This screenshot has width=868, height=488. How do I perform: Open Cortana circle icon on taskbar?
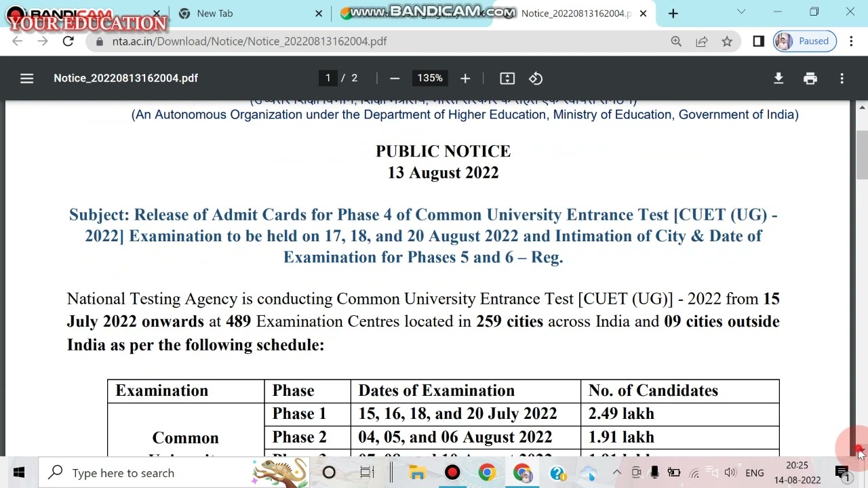click(329, 473)
